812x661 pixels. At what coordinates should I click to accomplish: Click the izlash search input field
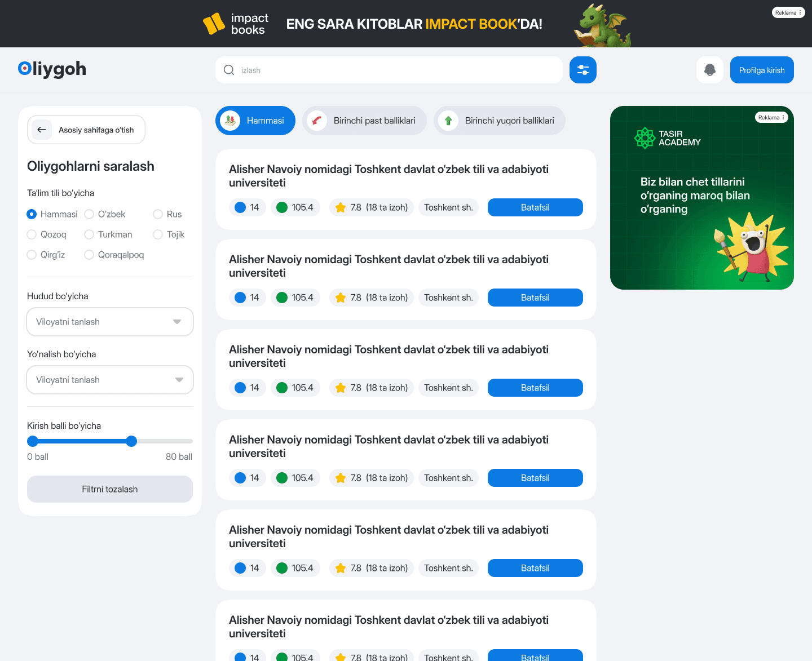(x=395, y=70)
